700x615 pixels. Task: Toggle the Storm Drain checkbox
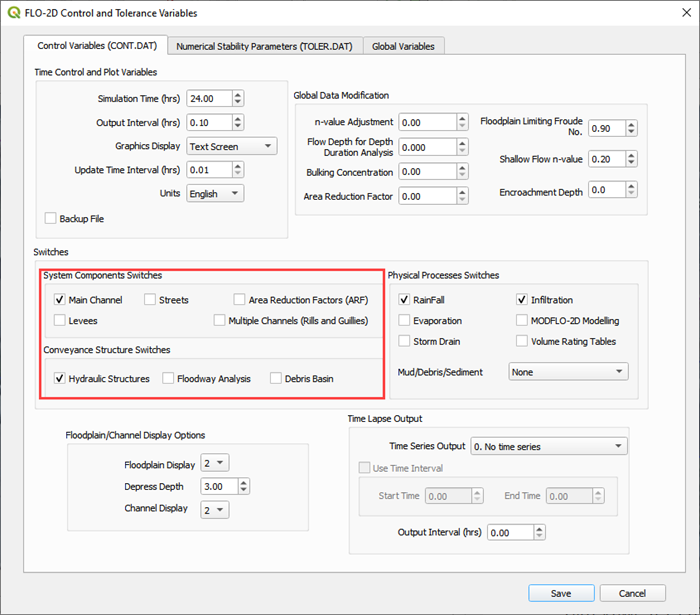click(405, 342)
